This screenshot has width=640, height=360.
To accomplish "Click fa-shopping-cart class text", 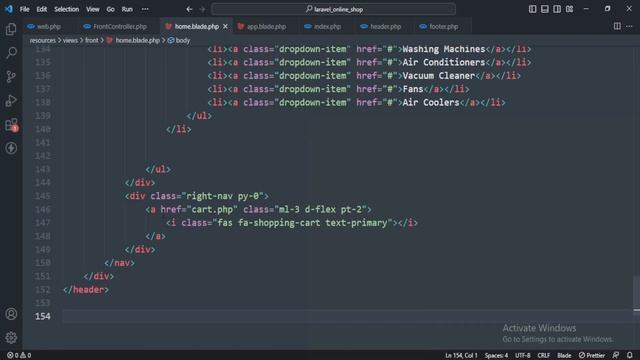I will click(x=279, y=223).
